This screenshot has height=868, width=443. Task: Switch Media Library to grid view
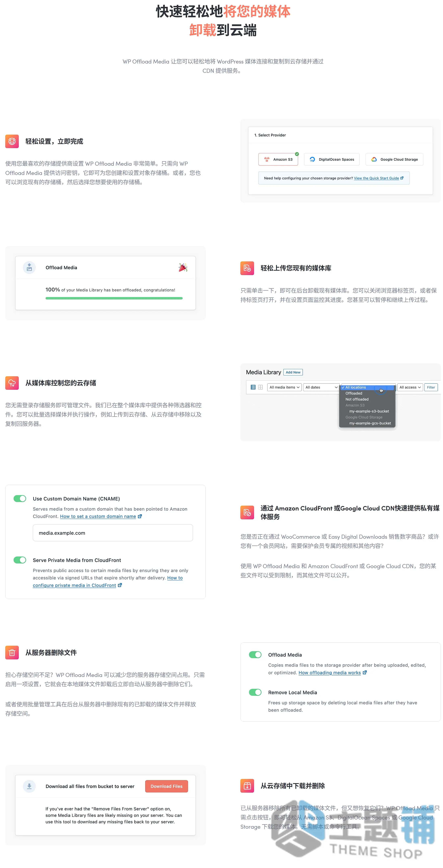pyautogui.click(x=260, y=388)
